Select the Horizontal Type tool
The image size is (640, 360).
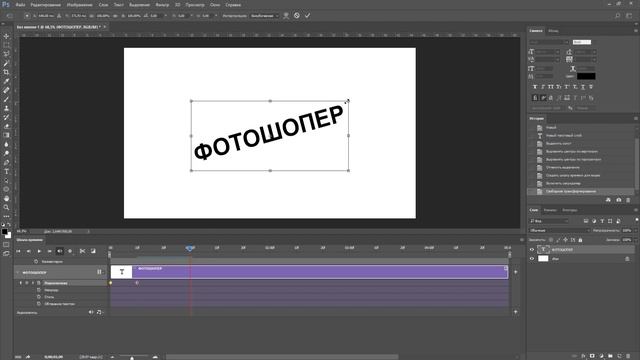[6, 171]
